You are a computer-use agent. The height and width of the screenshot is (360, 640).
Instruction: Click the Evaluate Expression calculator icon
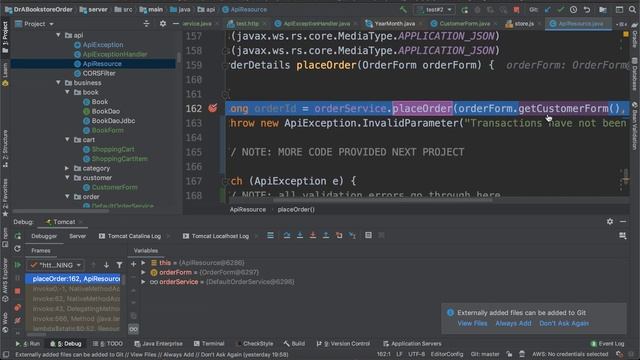point(368,236)
